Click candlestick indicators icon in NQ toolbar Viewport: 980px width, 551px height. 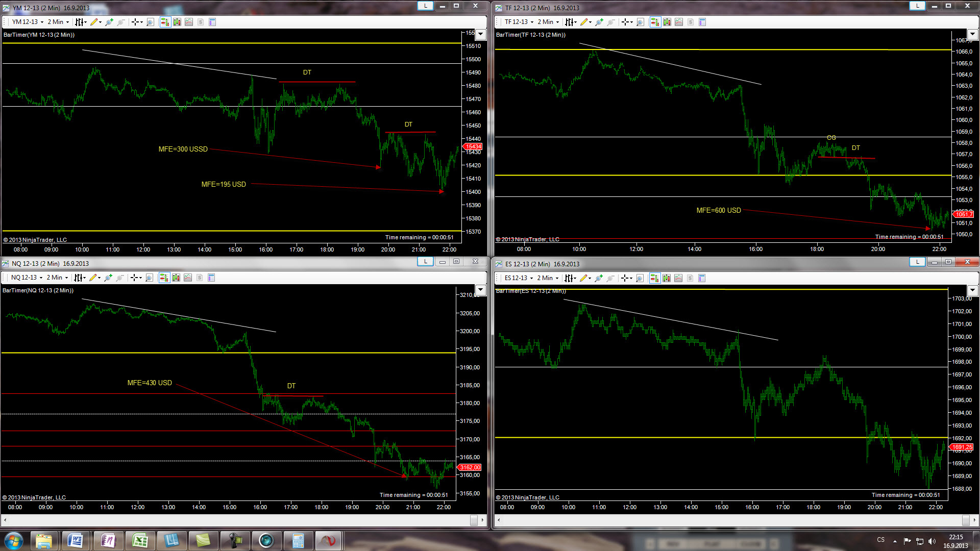pyautogui.click(x=176, y=278)
